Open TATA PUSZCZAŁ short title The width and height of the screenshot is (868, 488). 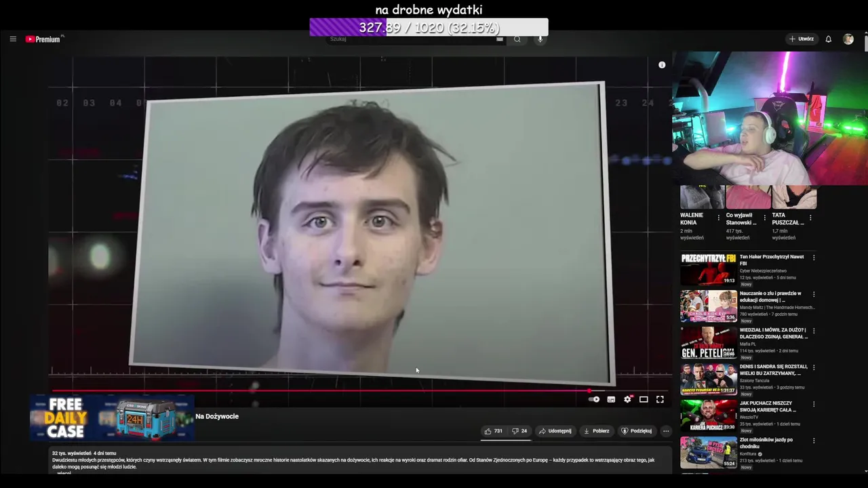pyautogui.click(x=788, y=219)
